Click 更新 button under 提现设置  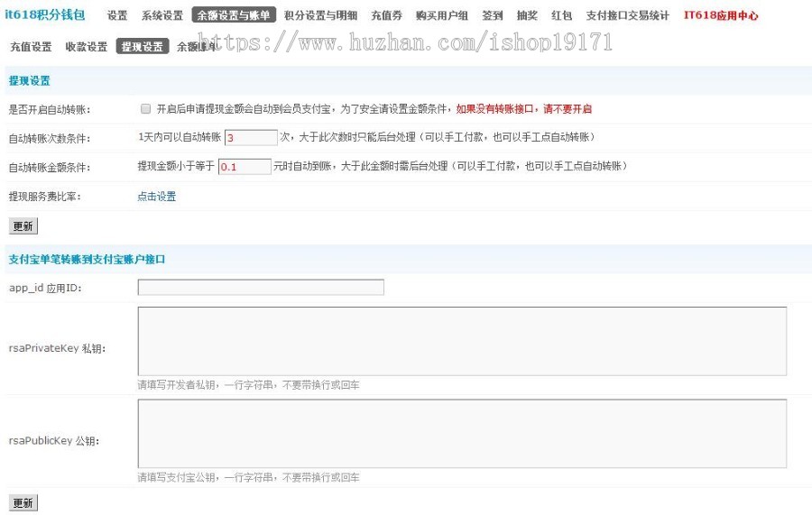point(23,225)
